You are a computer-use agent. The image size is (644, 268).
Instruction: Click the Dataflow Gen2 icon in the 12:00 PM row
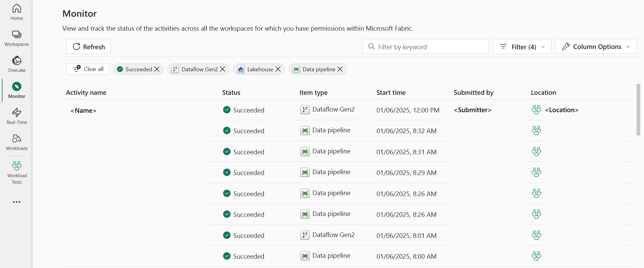pos(305,110)
